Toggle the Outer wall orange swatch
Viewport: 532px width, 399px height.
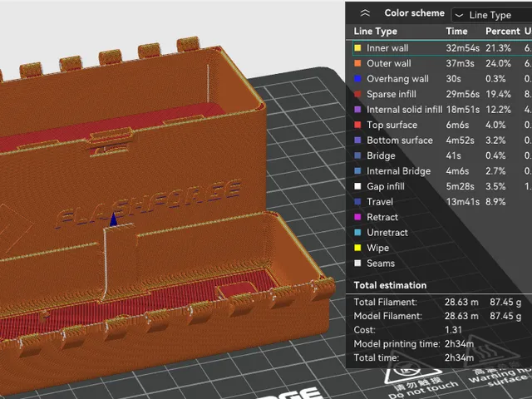click(357, 63)
